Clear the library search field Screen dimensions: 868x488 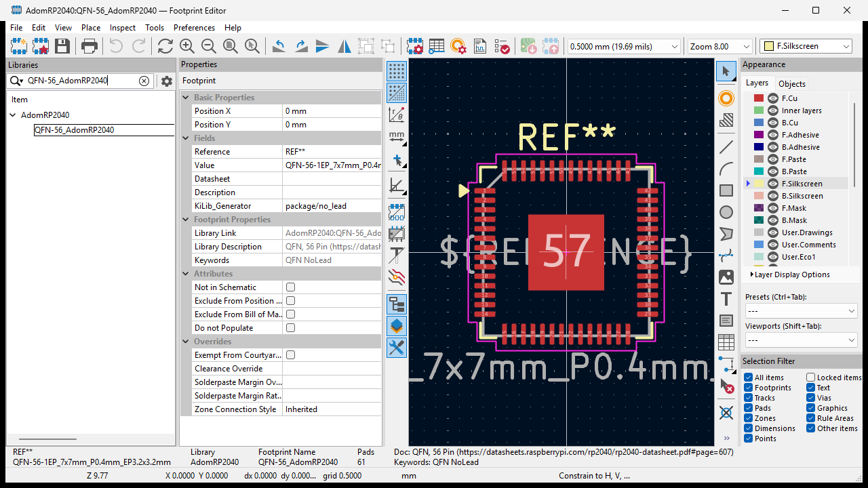(144, 81)
